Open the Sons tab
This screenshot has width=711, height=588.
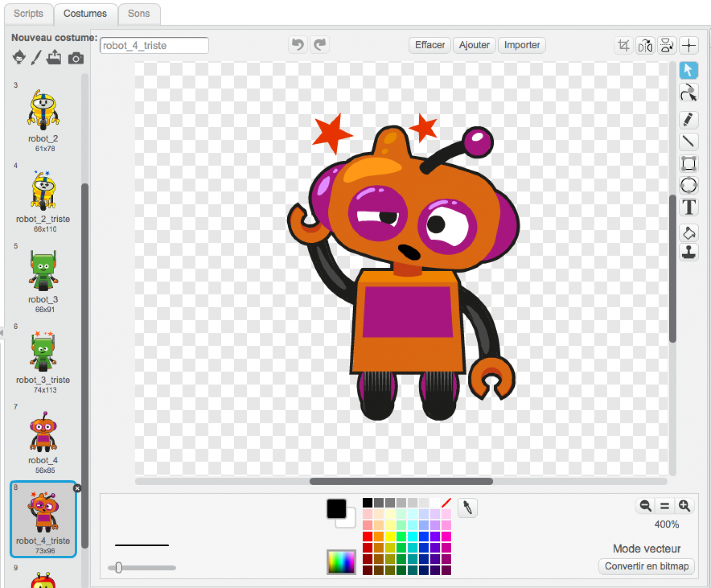click(139, 13)
